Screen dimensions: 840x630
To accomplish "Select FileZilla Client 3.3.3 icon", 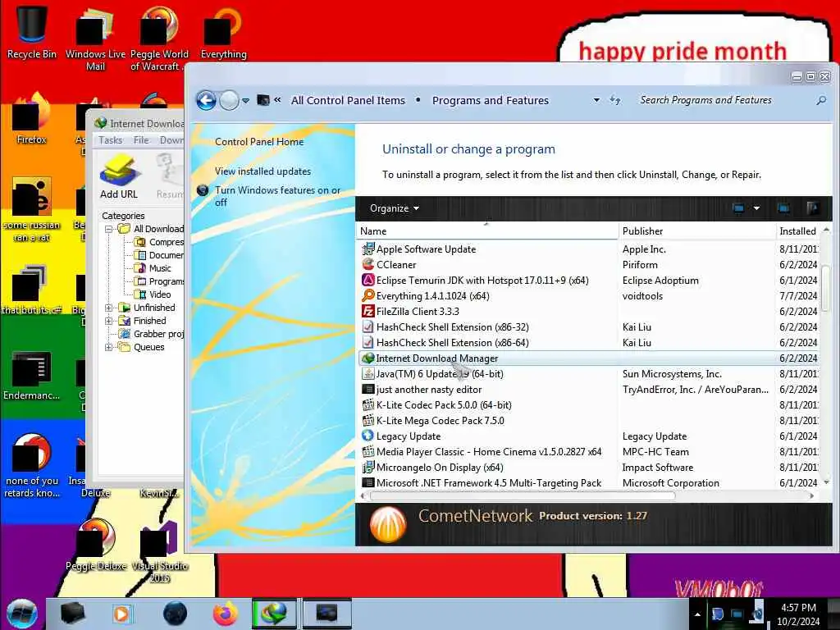I will 368,311.
